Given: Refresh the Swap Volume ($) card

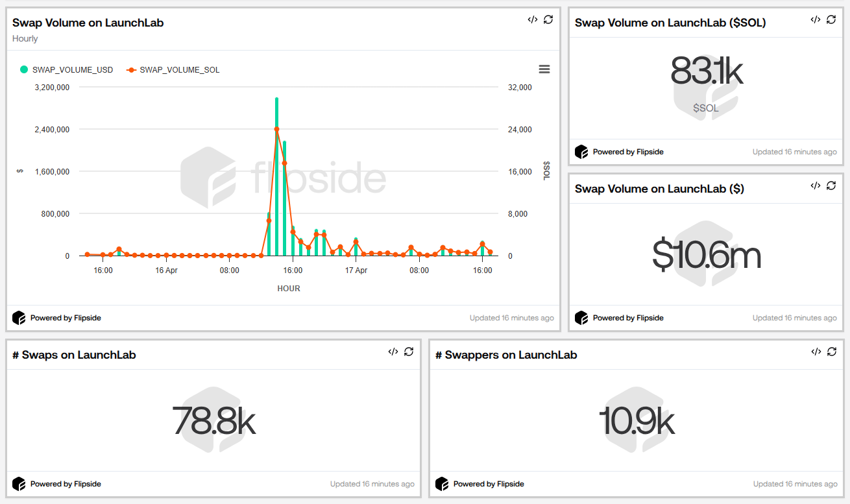Looking at the screenshot, I should point(831,186).
